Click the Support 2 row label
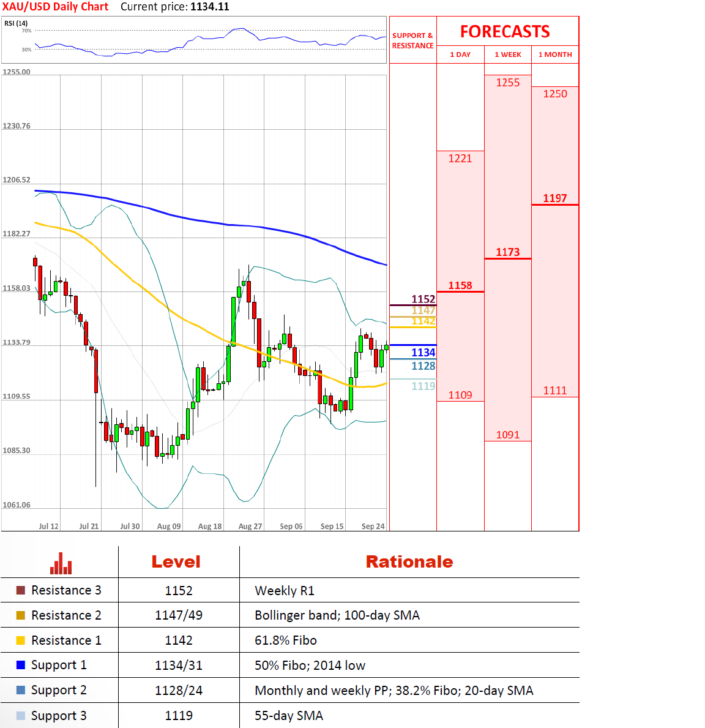 (59, 691)
